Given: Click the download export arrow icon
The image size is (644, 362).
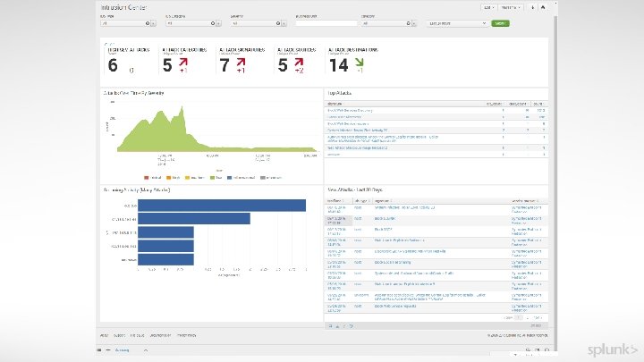Looking at the screenshot, I should pyautogui.click(x=533, y=7).
